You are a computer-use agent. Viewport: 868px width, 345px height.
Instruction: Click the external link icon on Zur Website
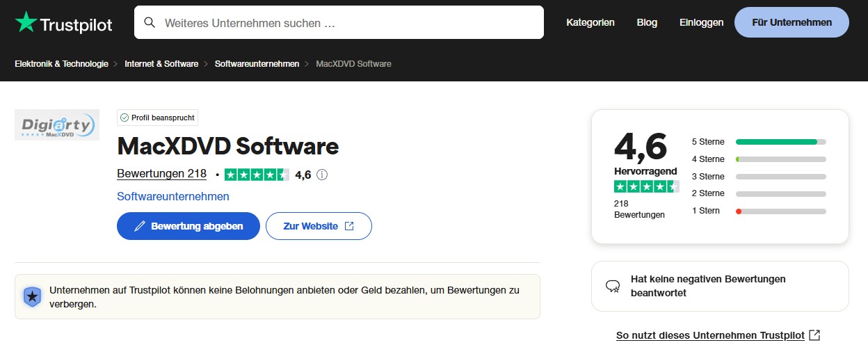click(x=349, y=226)
